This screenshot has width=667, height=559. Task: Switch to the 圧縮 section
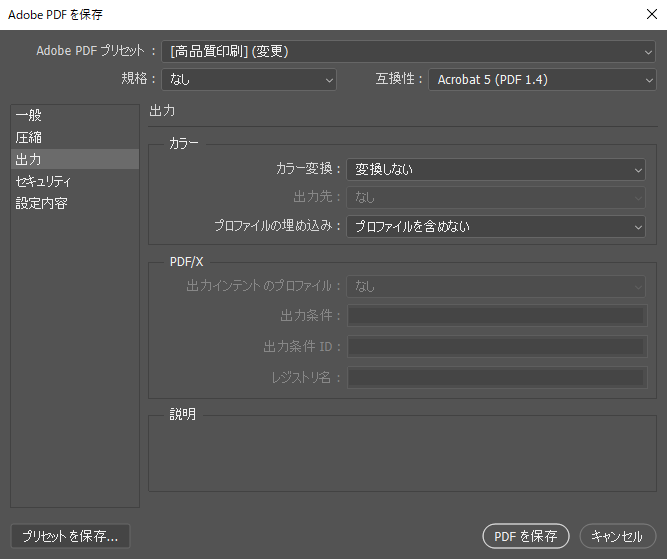pos(29,137)
